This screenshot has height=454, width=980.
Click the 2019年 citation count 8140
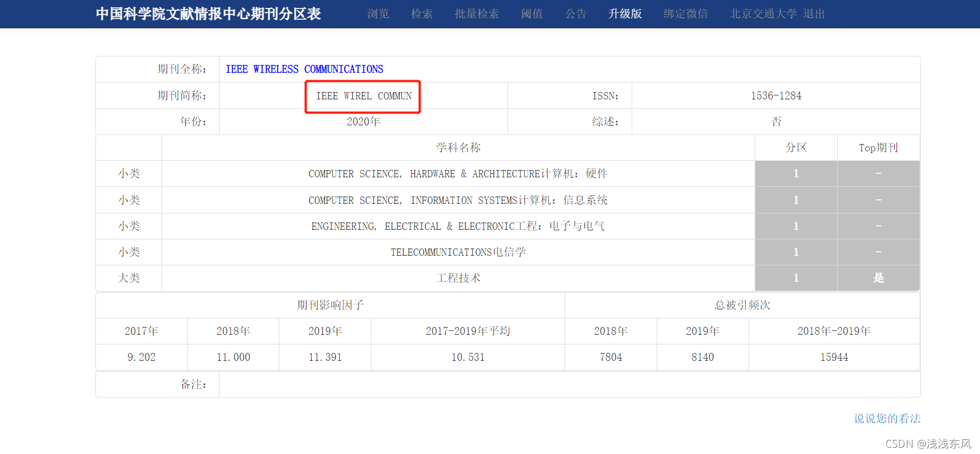(703, 357)
